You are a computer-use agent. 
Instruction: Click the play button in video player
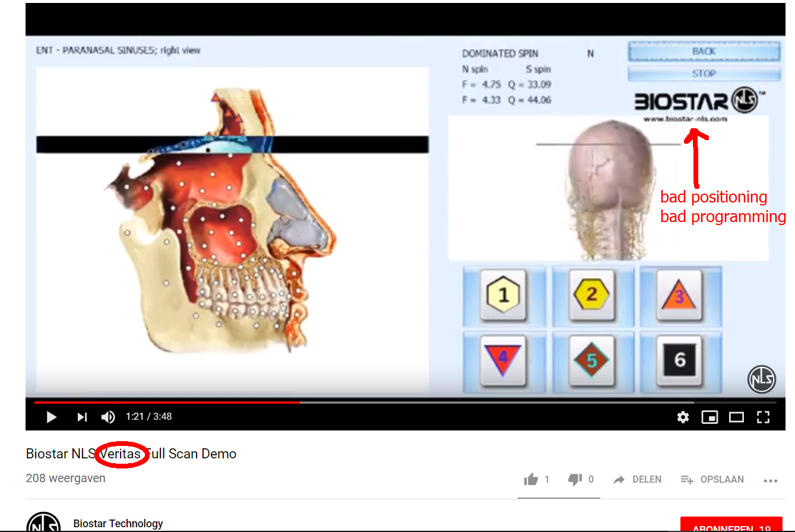click(52, 417)
